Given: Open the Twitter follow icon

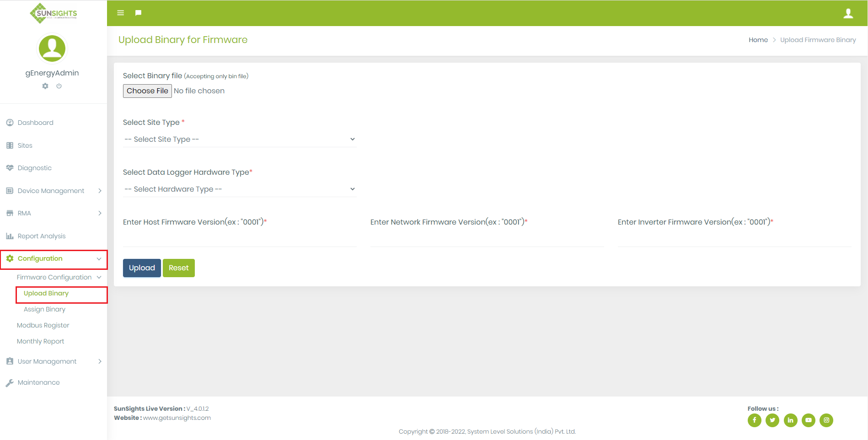Looking at the screenshot, I should click(x=772, y=420).
